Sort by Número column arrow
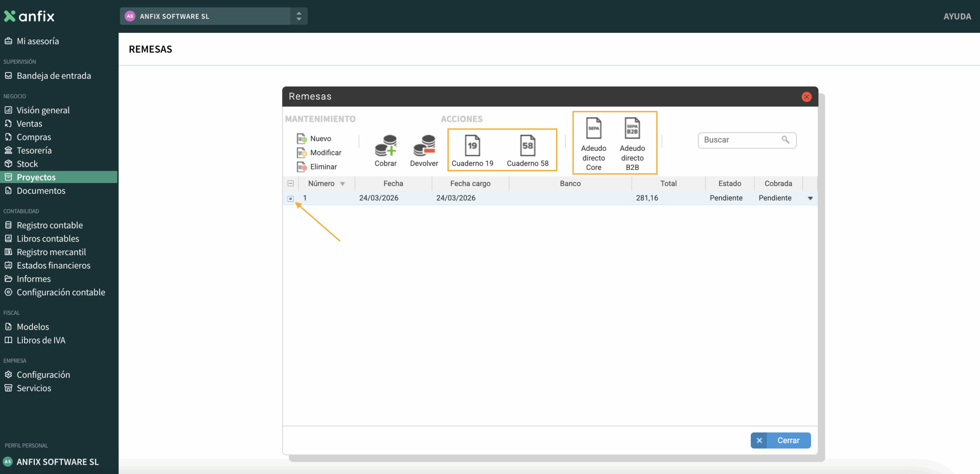980x474 pixels. click(x=343, y=184)
